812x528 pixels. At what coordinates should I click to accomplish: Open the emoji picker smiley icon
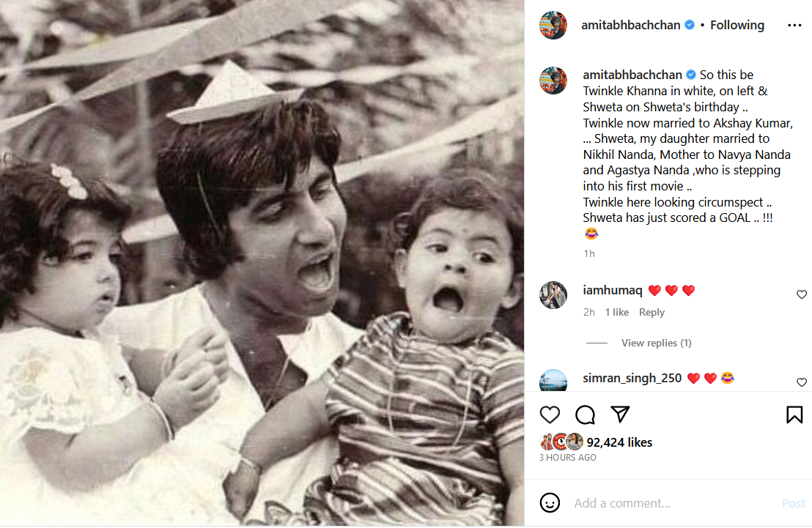pyautogui.click(x=550, y=503)
